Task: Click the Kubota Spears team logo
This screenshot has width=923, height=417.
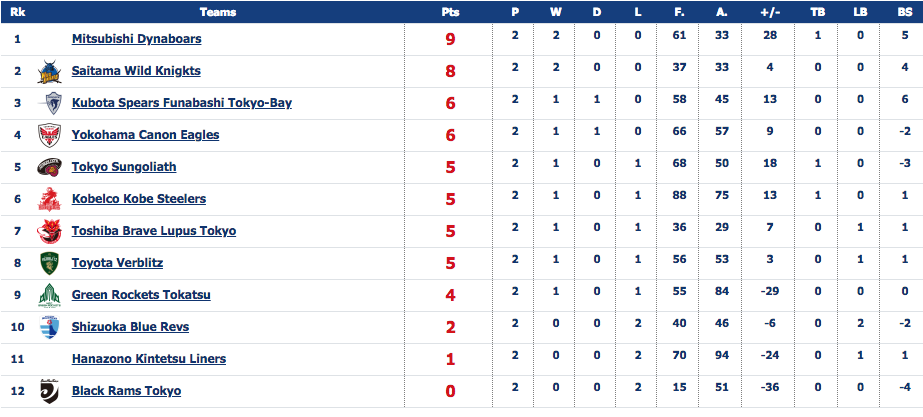Action: (x=49, y=103)
